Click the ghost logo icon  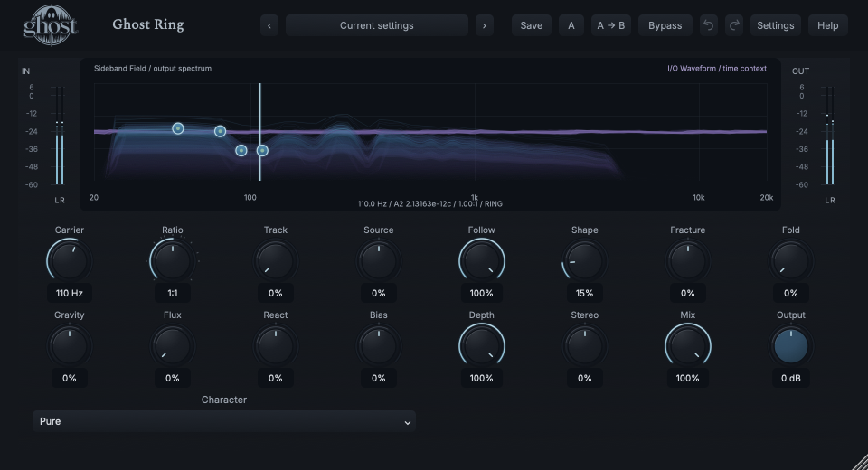[50, 25]
